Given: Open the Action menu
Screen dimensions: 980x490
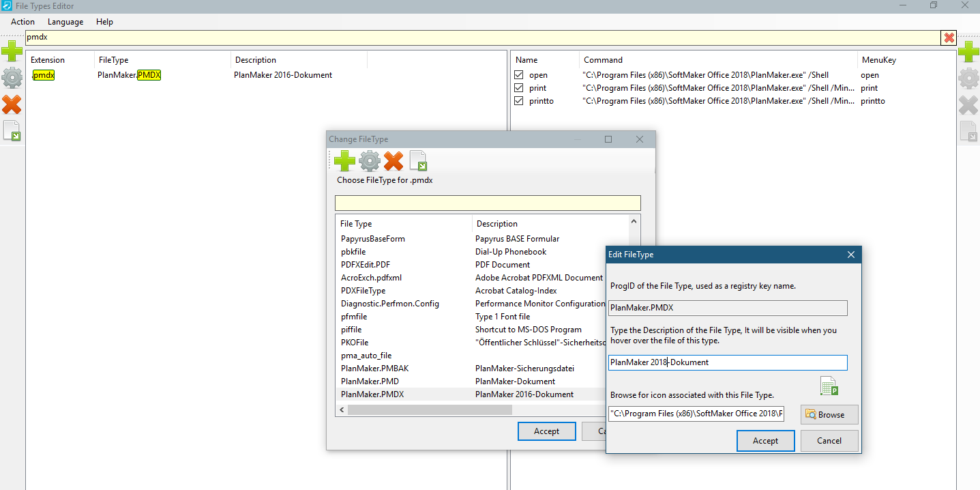Looking at the screenshot, I should pyautogui.click(x=23, y=22).
